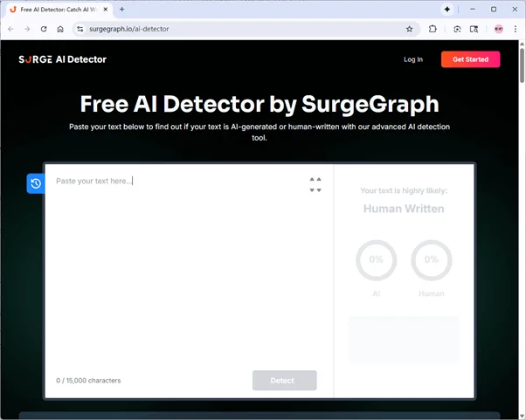526x420 pixels.
Task: Click the AI 0% circular gauge
Action: click(376, 260)
